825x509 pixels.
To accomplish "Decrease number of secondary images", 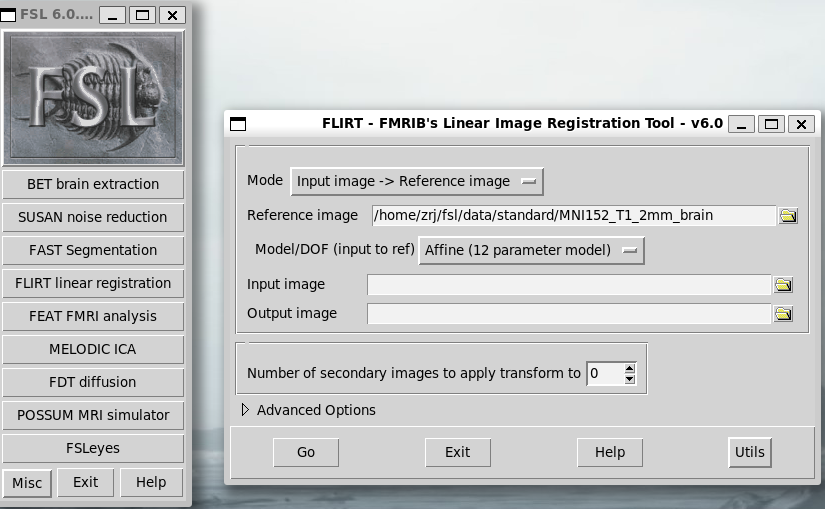I will pyautogui.click(x=630, y=379).
